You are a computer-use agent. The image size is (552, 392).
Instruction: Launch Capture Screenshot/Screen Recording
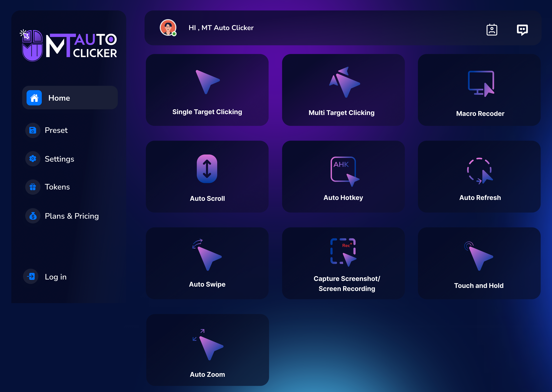[343, 263]
